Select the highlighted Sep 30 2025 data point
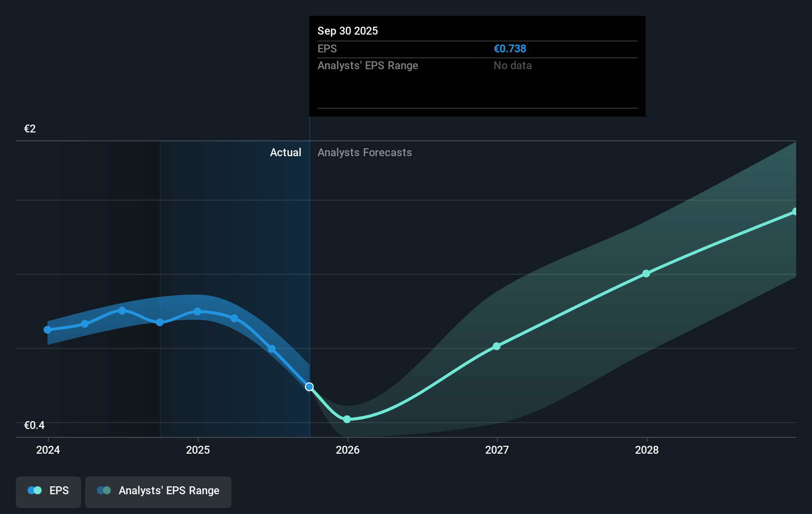 click(309, 387)
